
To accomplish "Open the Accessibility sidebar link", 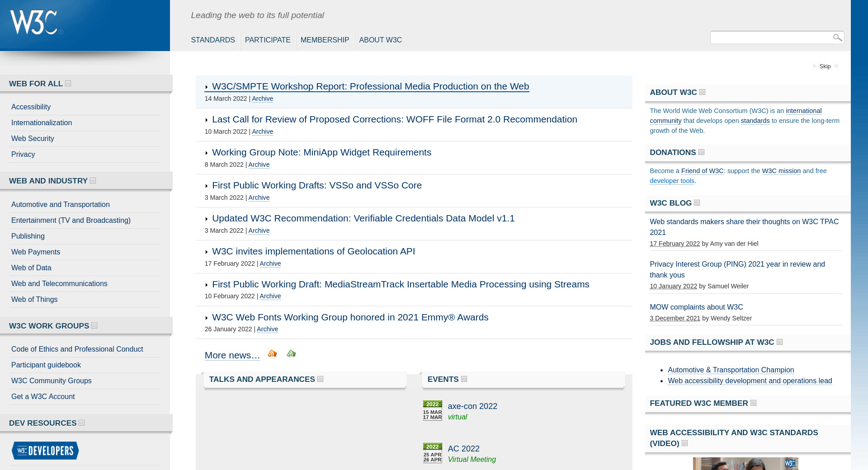I will coord(31,107).
